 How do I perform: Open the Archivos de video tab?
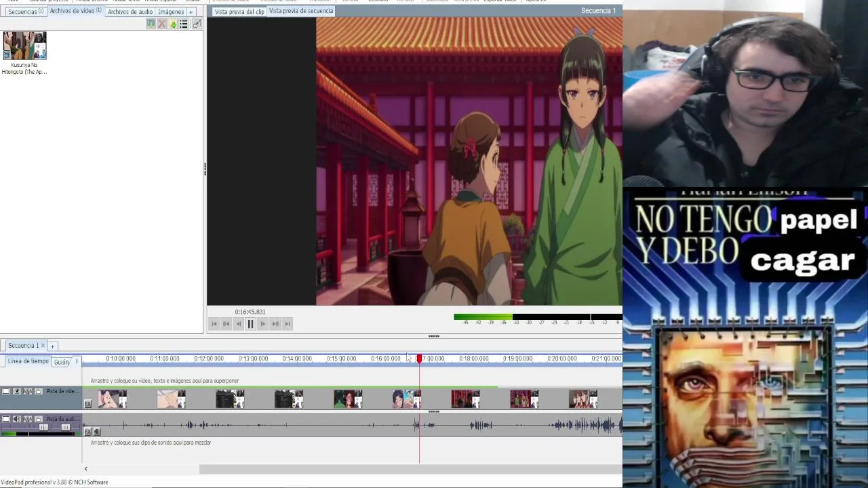point(75,11)
